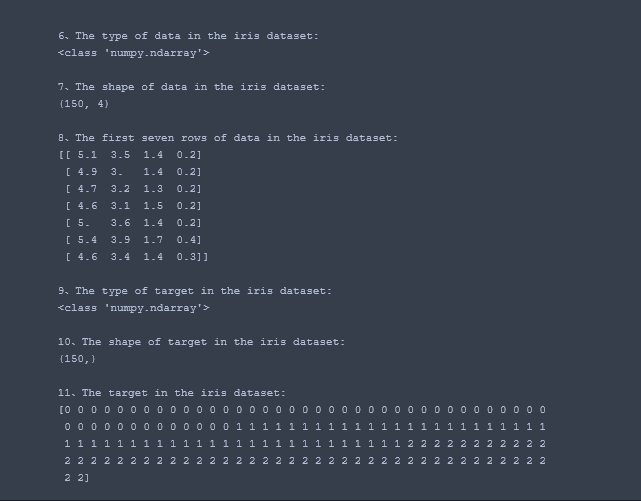Click the data row starting with 5. 3.6
Image resolution: width=641 pixels, height=501 pixels.
point(133,223)
